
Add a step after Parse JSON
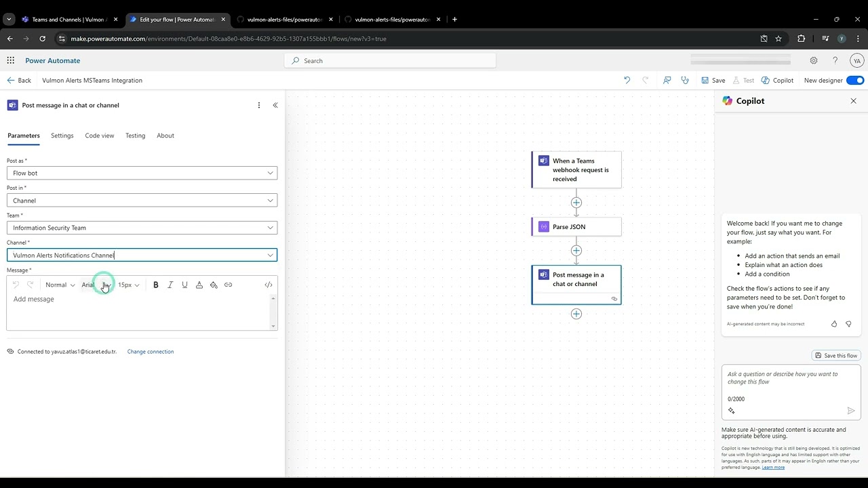(576, 251)
